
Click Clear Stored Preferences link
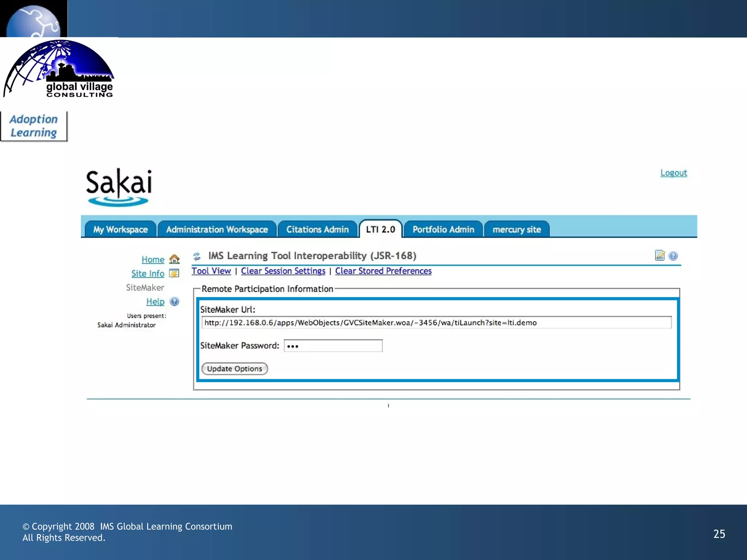(x=383, y=271)
